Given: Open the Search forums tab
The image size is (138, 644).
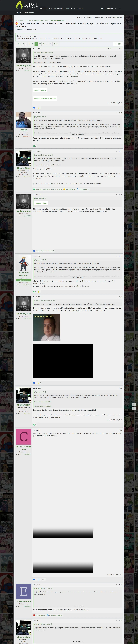Looking at the screenshot, I should pyautogui.click(x=29, y=12).
